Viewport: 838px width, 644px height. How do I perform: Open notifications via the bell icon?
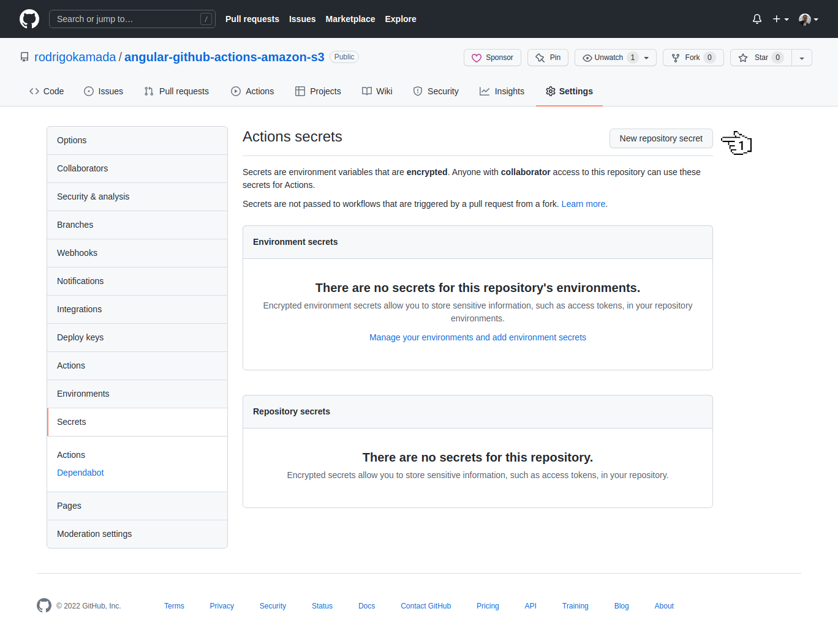pyautogui.click(x=757, y=19)
